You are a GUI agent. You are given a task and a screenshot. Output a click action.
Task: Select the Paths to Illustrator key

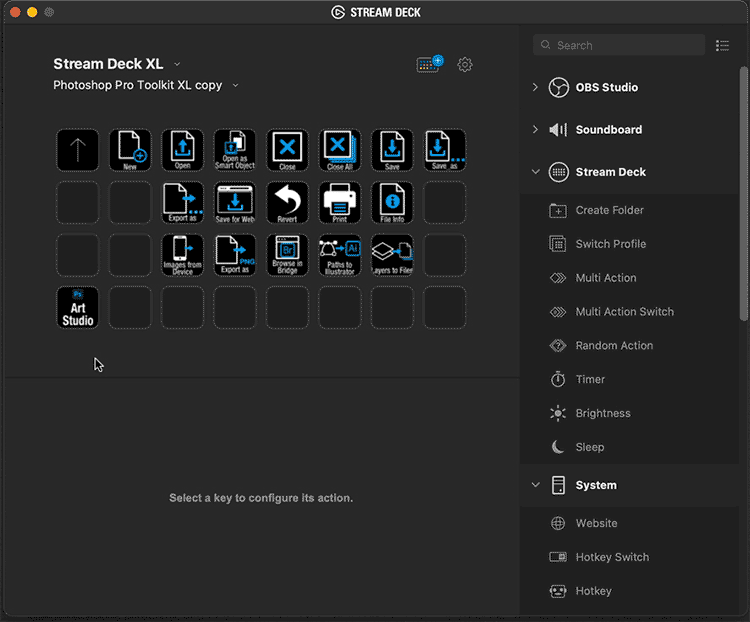340,255
